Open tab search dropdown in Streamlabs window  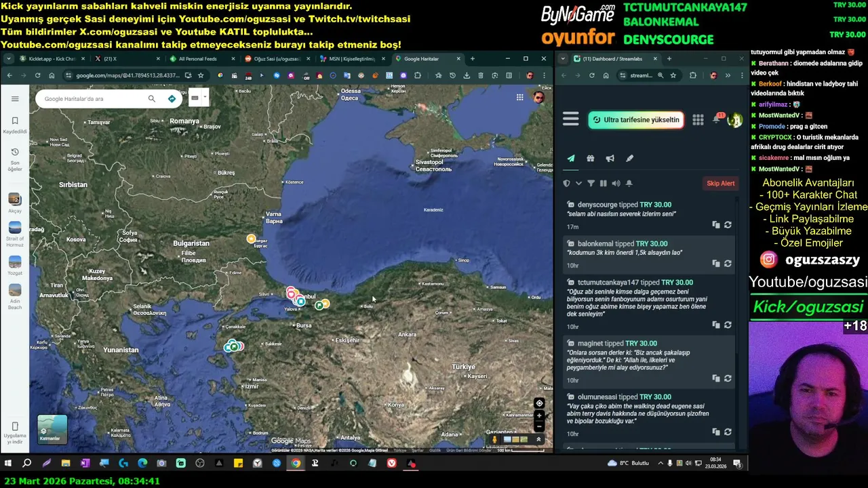click(564, 59)
